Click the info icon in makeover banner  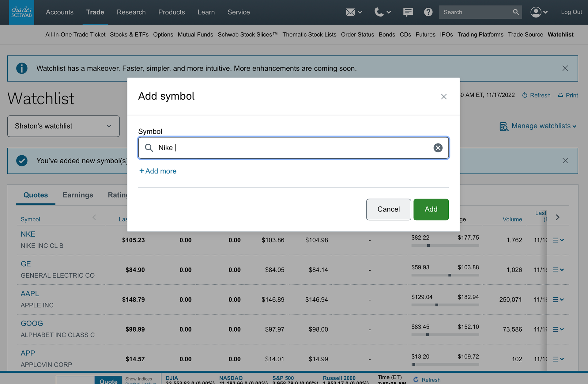[x=22, y=68]
